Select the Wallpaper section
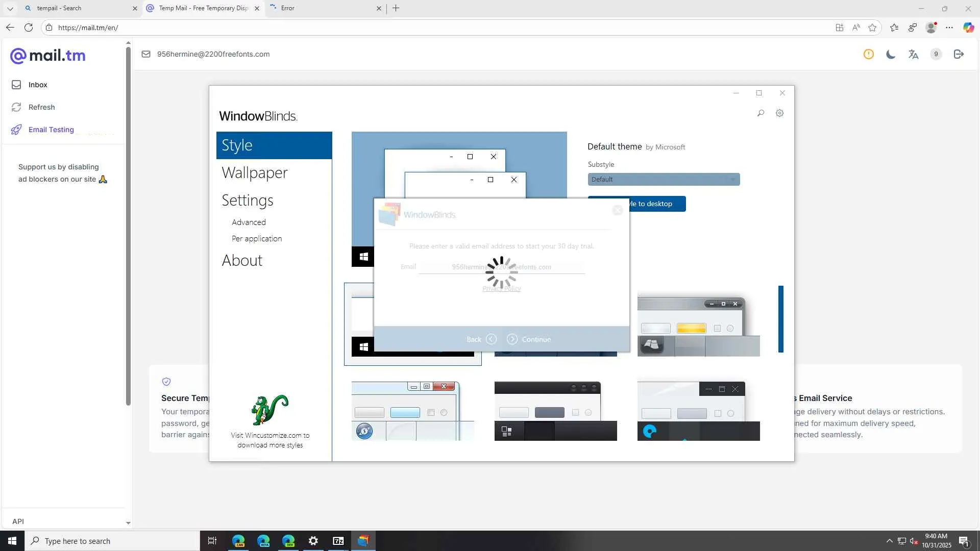Image resolution: width=980 pixels, height=551 pixels. point(254,173)
